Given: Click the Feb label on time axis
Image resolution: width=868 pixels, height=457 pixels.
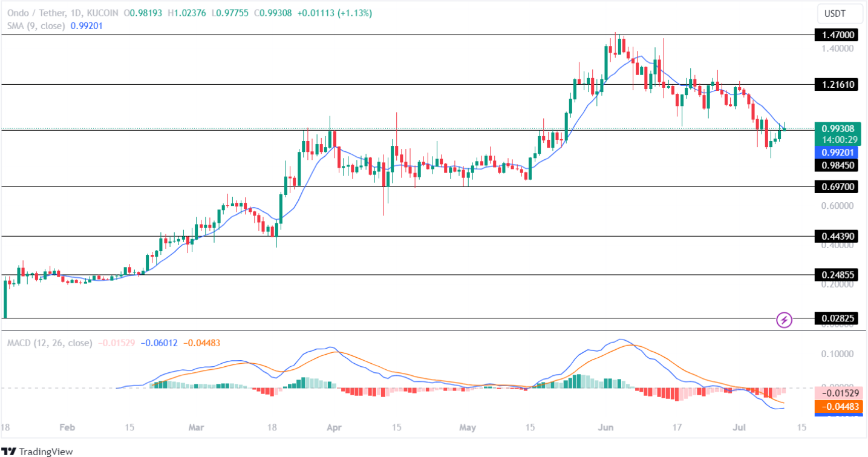Looking at the screenshot, I should (68, 427).
